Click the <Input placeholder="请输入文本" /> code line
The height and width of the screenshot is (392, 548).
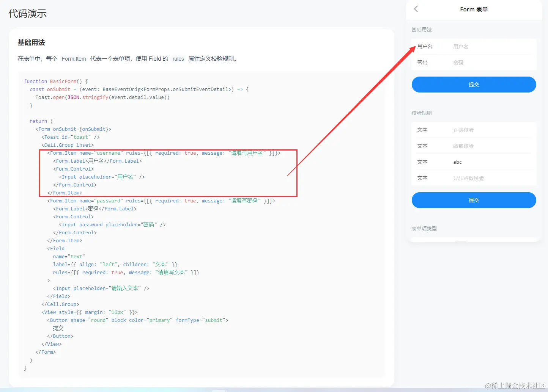point(101,288)
